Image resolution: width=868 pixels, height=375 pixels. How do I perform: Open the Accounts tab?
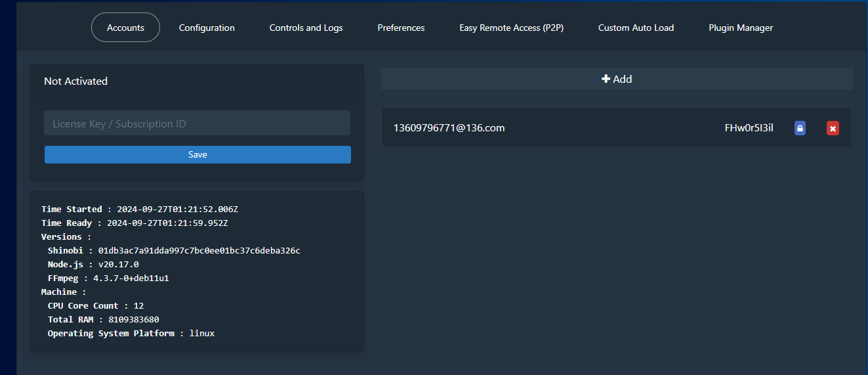tap(125, 28)
